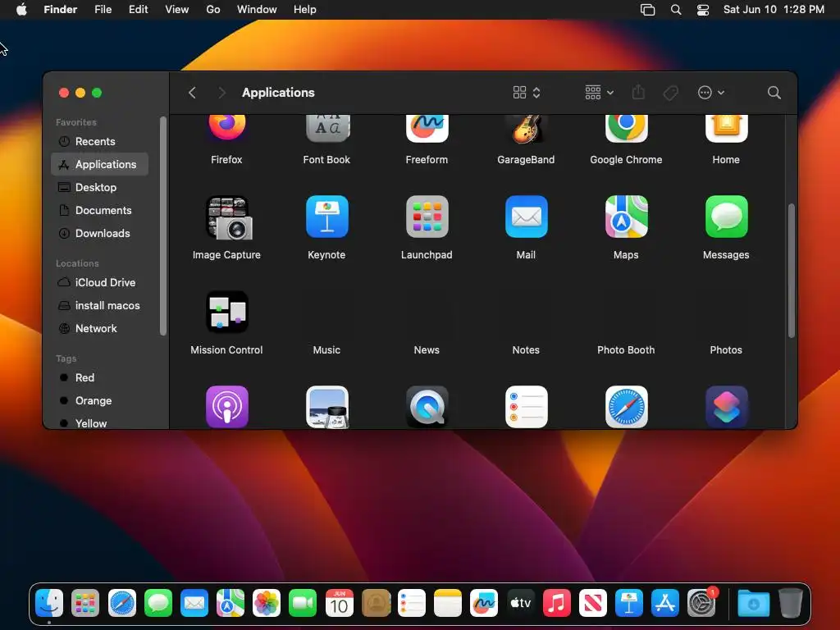The width and height of the screenshot is (840, 630).
Task: Open Finder window search
Action: pos(774,93)
